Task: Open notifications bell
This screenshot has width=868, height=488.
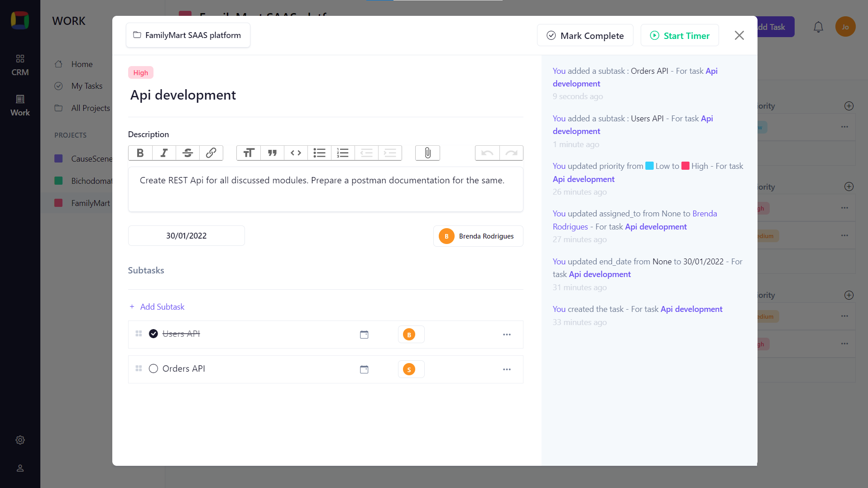Action: coord(818,27)
